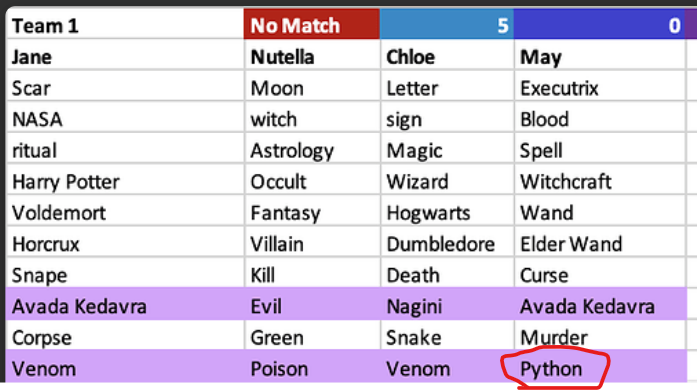Click the Chloe name cell
The width and height of the screenshot is (697, 390).
(x=447, y=56)
